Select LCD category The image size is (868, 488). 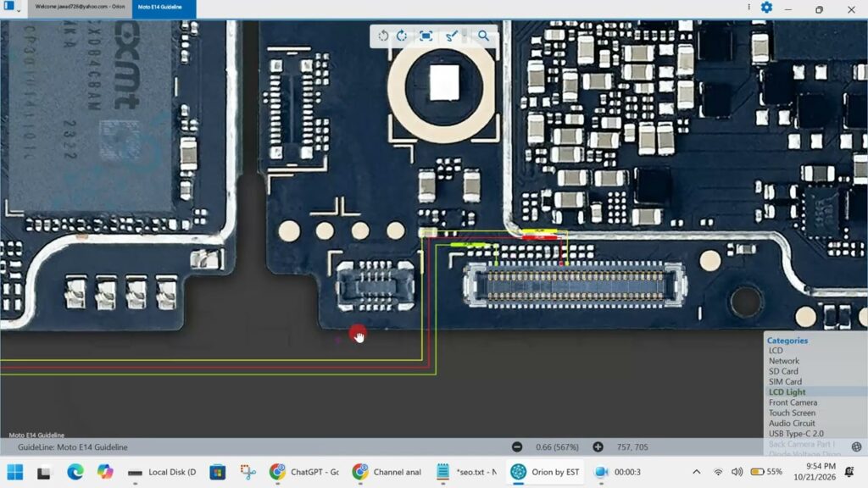tap(776, 351)
